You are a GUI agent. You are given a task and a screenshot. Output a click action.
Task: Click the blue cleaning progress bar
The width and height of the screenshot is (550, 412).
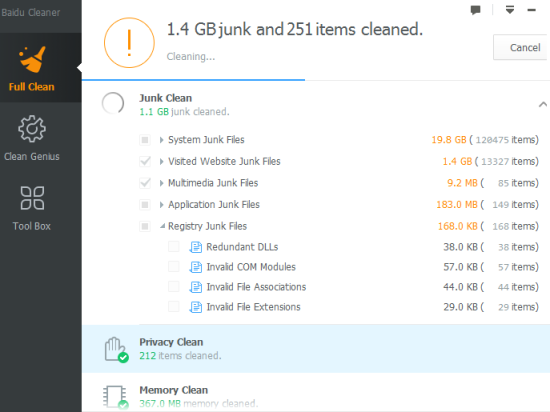coord(193,80)
